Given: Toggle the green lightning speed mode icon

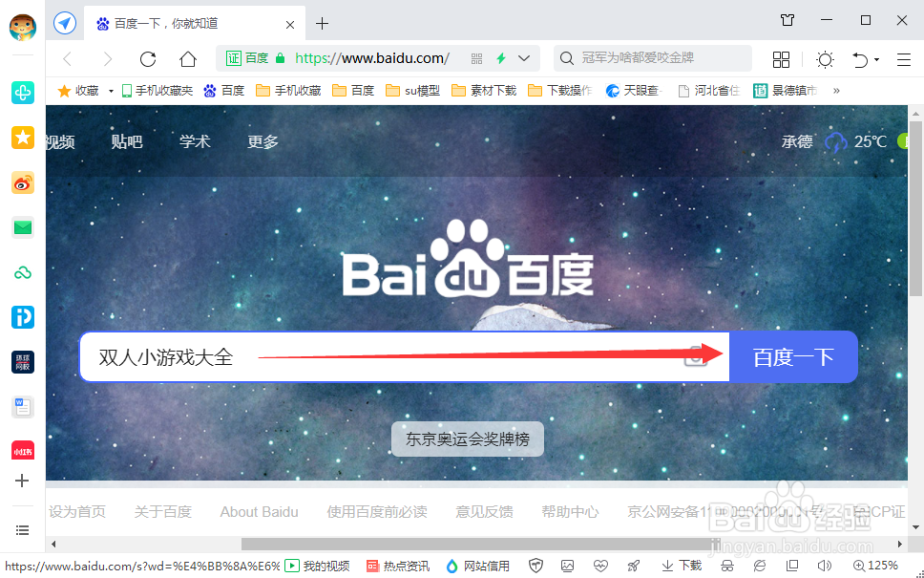Looking at the screenshot, I should click(x=501, y=58).
